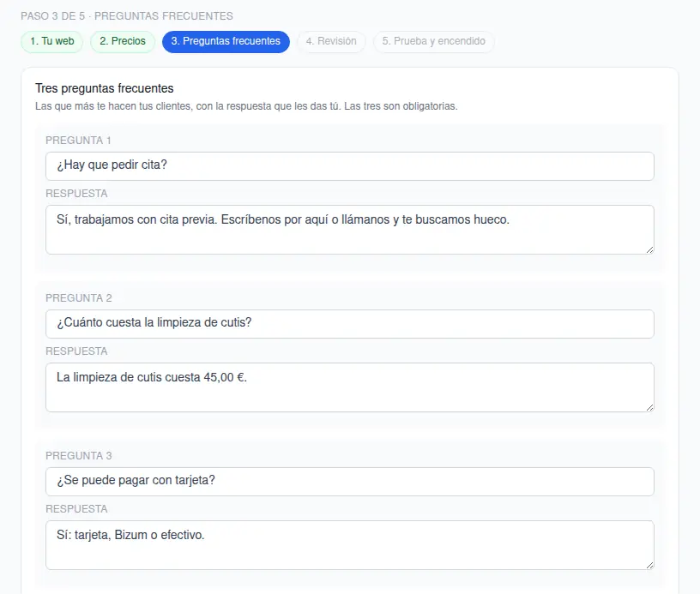Select the 3. Preguntas frecuentes step
700x594 pixels.
pos(226,41)
